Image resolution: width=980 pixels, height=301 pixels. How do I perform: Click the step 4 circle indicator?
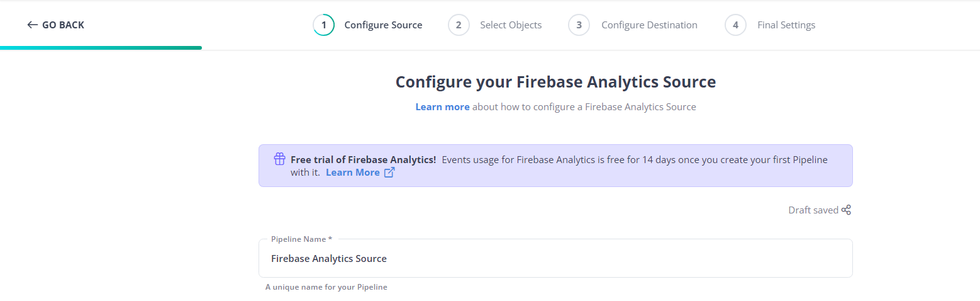coord(735,25)
